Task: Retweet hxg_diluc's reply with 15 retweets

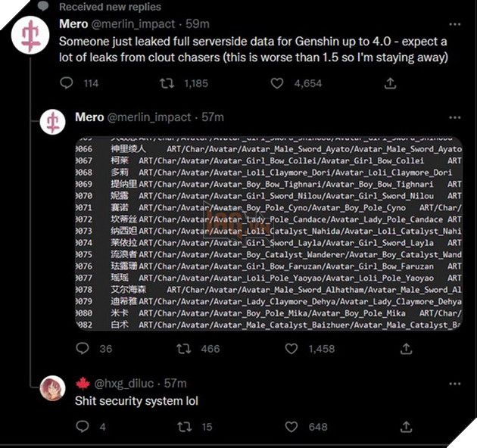Action: click(x=184, y=427)
